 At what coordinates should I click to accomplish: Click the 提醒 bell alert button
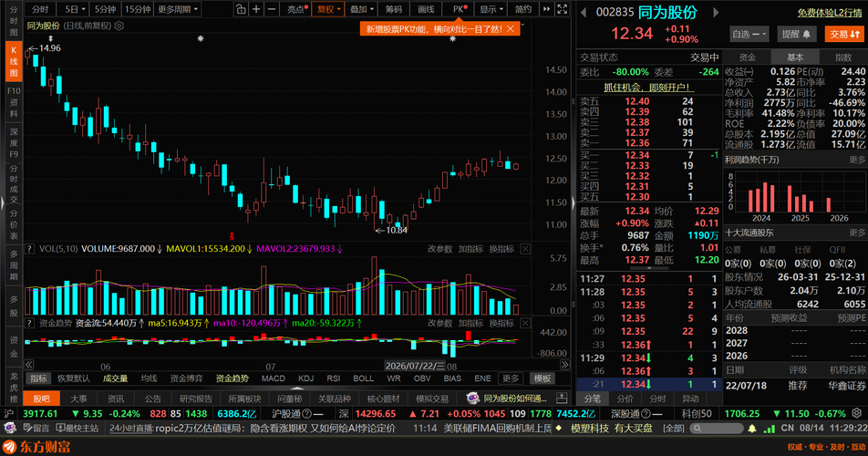[796, 35]
